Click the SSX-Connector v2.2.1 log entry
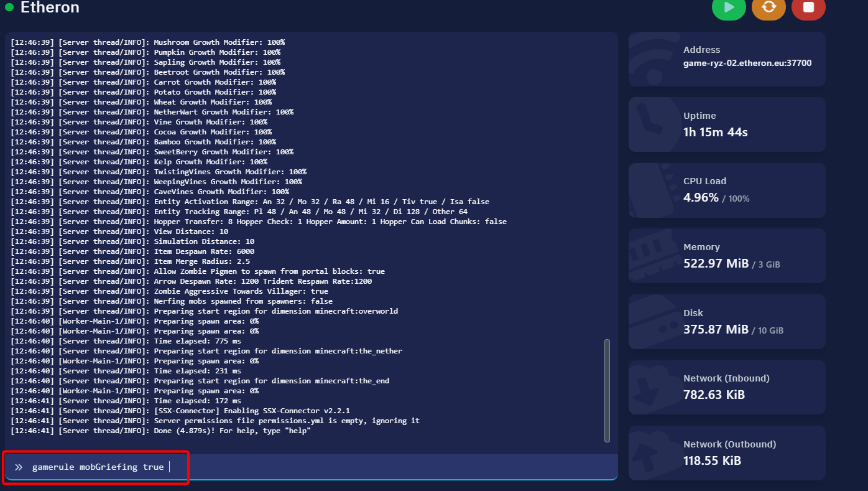 pos(251,411)
